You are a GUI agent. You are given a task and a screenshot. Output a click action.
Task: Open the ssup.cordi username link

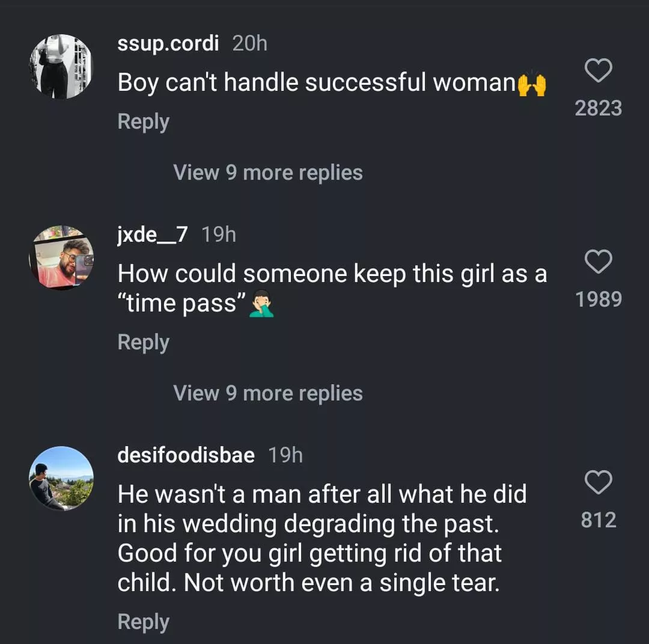(x=168, y=44)
